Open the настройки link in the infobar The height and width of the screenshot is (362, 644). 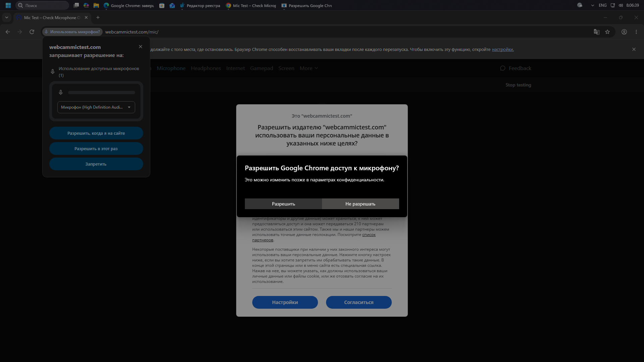[503, 49]
